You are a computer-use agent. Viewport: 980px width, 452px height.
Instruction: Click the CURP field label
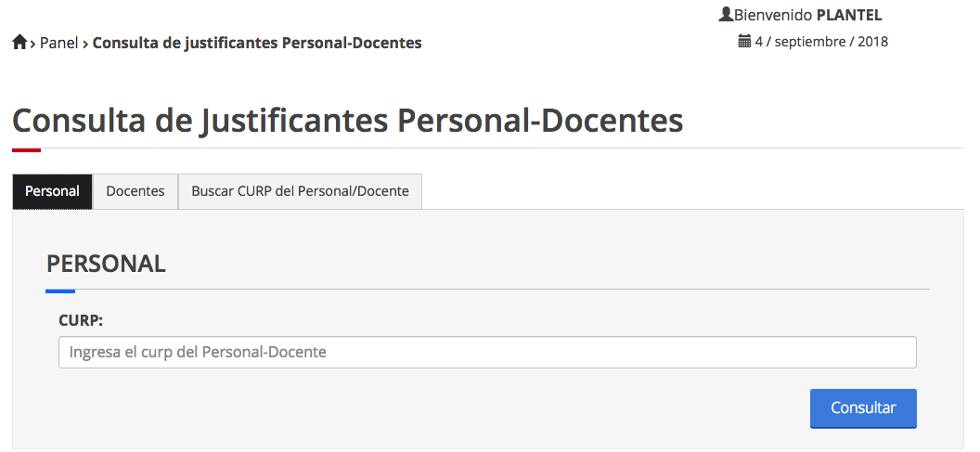coord(81,320)
